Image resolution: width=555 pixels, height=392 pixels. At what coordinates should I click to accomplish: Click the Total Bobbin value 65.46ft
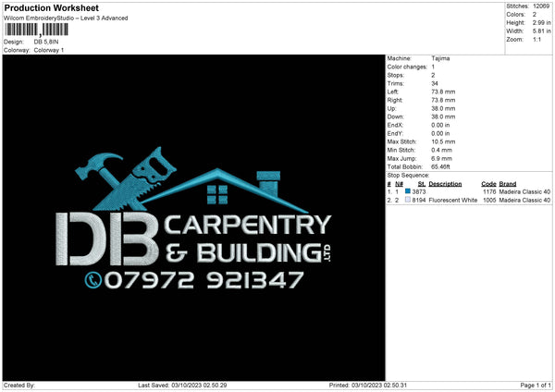(x=440, y=166)
